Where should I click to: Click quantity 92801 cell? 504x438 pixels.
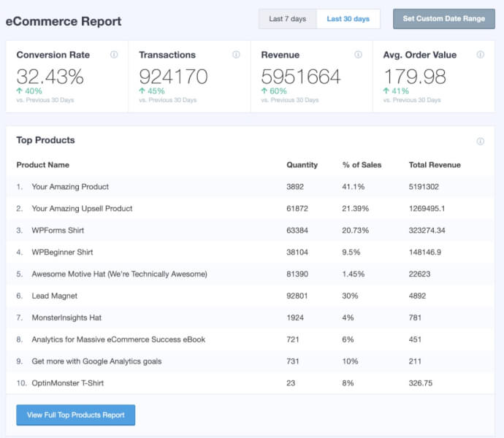pos(297,296)
